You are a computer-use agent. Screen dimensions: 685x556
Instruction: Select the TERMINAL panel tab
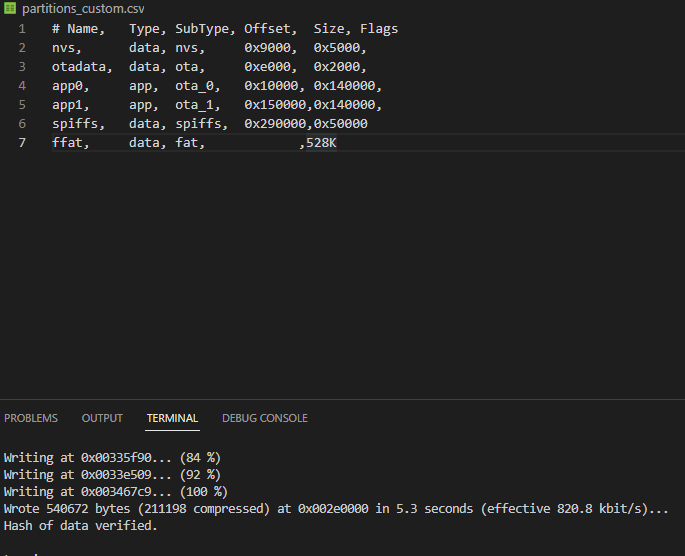pyautogui.click(x=172, y=418)
